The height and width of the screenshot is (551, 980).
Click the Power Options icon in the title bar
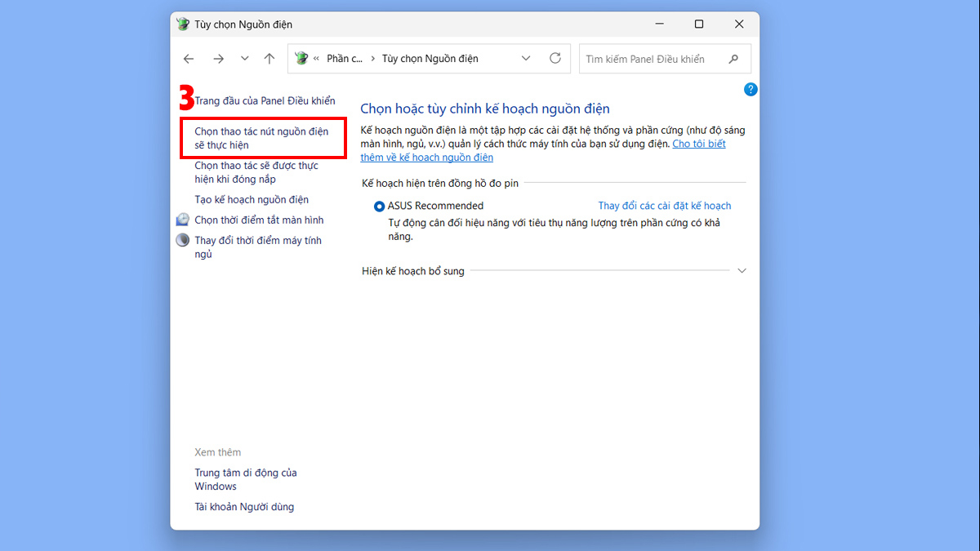point(182,24)
